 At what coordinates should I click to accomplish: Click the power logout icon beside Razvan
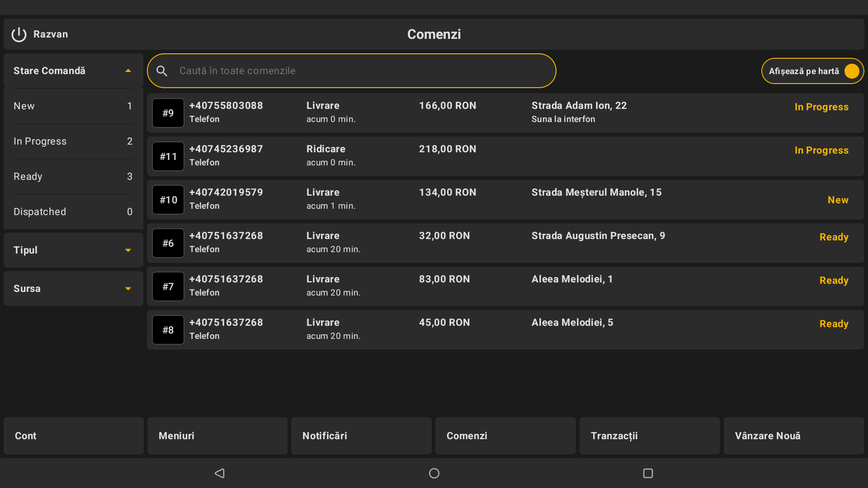pyautogui.click(x=19, y=34)
